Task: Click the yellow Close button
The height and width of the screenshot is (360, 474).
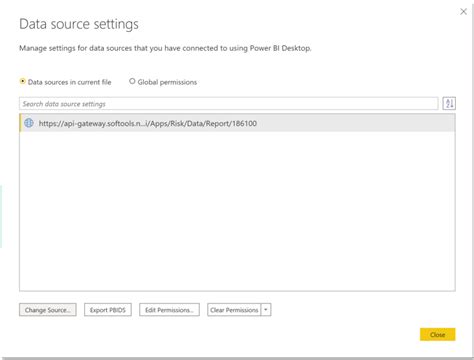Action: pos(438,334)
